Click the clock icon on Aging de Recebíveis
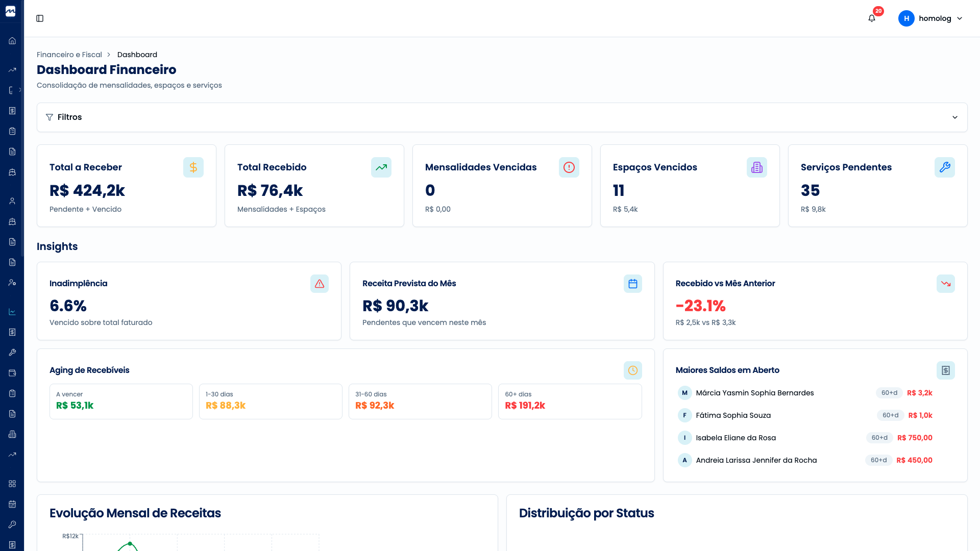 (633, 370)
